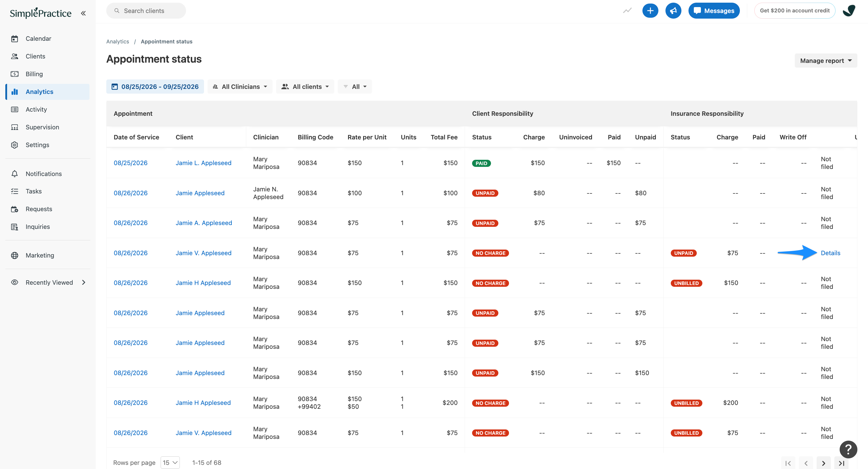Open client Jamie L. Appleseed
This screenshot has width=868, height=469.
[203, 163]
